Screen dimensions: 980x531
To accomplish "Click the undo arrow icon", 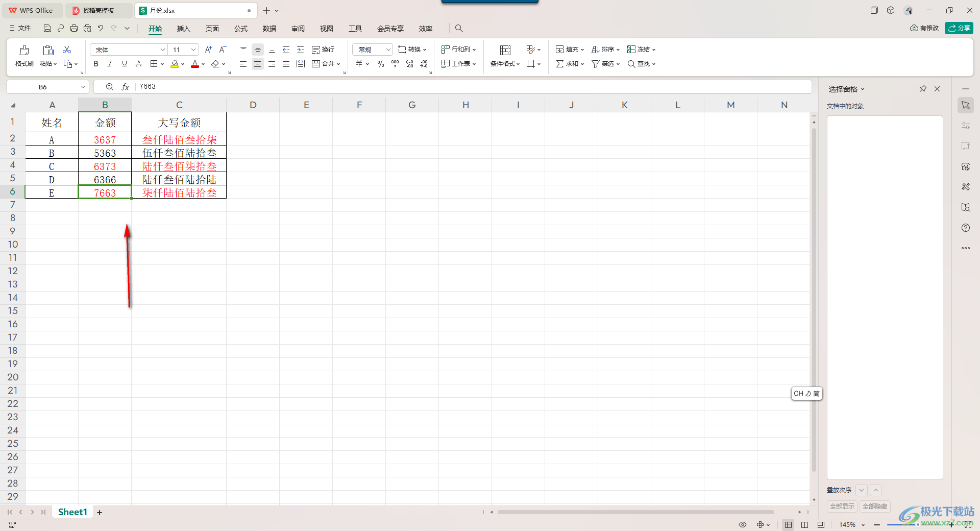I will coord(101,29).
